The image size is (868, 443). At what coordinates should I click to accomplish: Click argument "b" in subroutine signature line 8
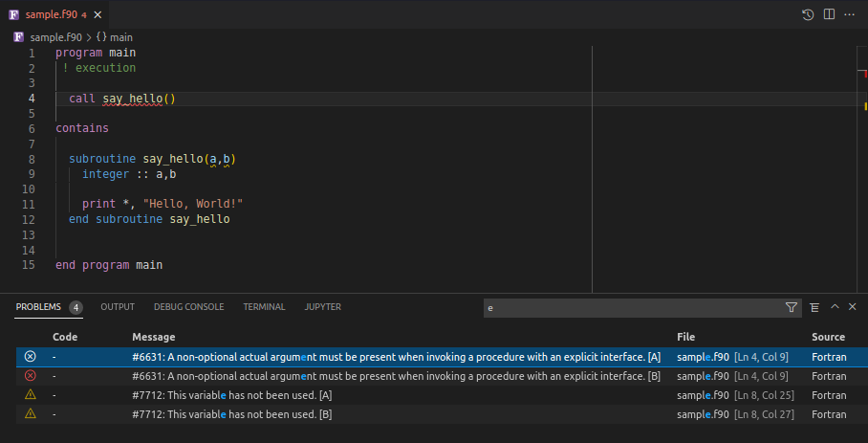(x=227, y=160)
